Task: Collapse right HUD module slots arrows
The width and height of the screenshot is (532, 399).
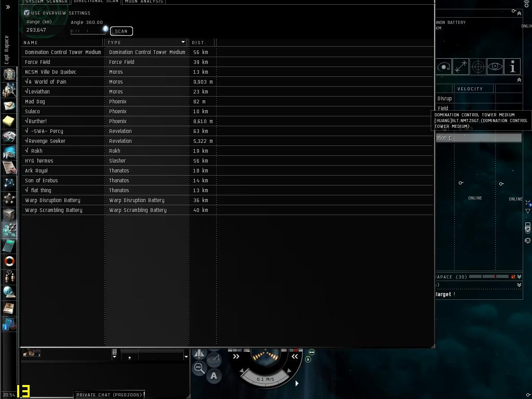Action: 295,356
